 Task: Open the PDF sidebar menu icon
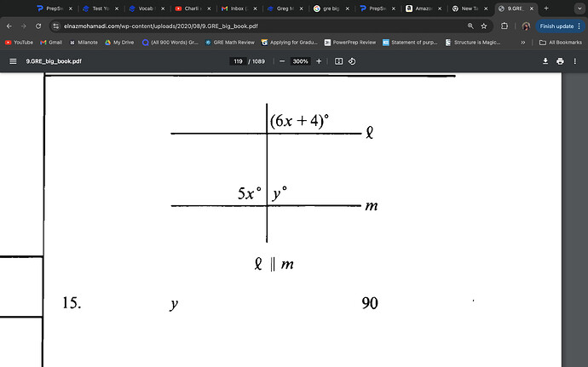tap(13, 61)
